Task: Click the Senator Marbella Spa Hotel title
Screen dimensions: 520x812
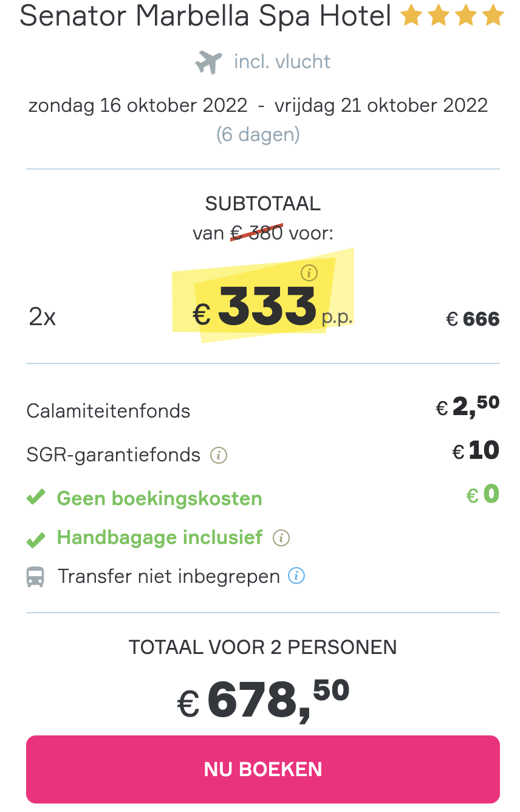Action: pyautogui.click(x=205, y=16)
